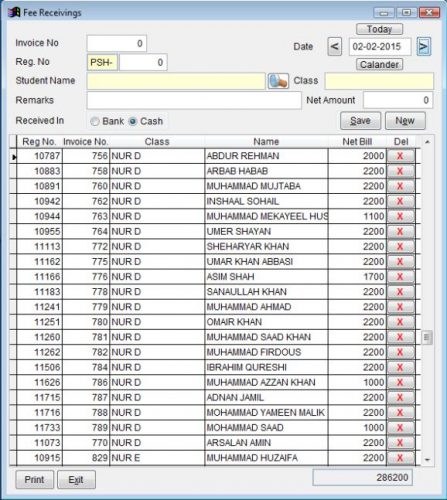Image resolution: width=447 pixels, height=500 pixels.
Task: Click the New button
Action: coord(405,121)
